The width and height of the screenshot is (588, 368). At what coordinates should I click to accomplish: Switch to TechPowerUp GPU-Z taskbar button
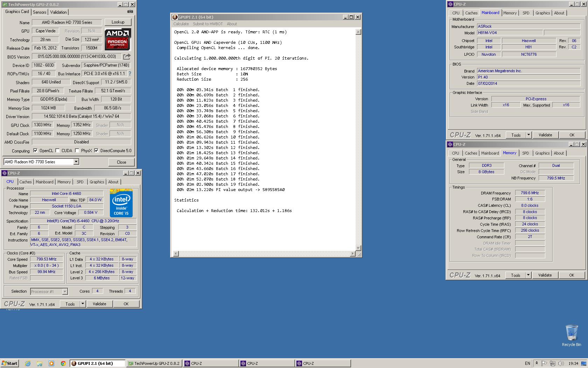154,363
